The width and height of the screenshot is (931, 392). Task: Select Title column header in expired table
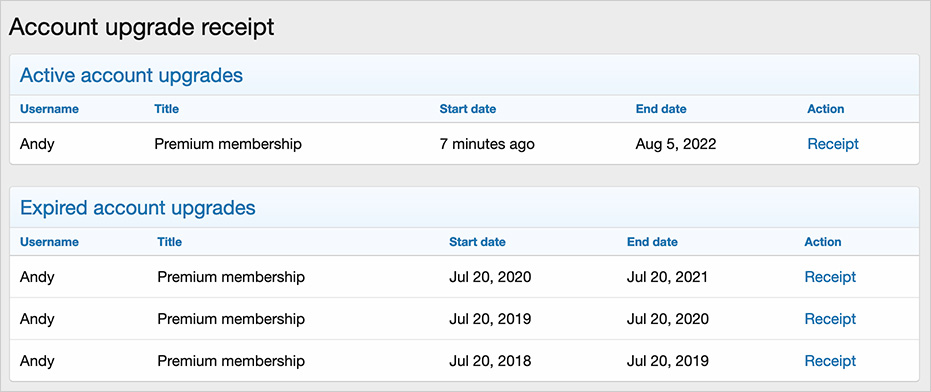pyautogui.click(x=169, y=242)
